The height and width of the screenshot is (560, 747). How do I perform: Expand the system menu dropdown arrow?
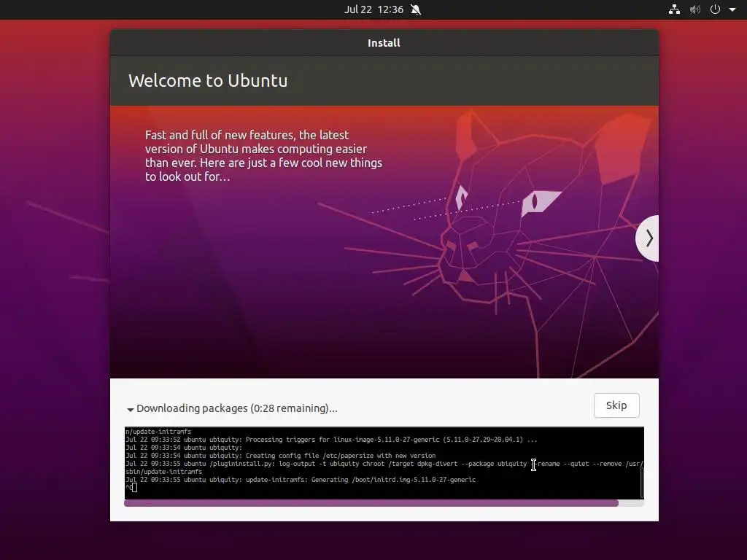click(732, 9)
